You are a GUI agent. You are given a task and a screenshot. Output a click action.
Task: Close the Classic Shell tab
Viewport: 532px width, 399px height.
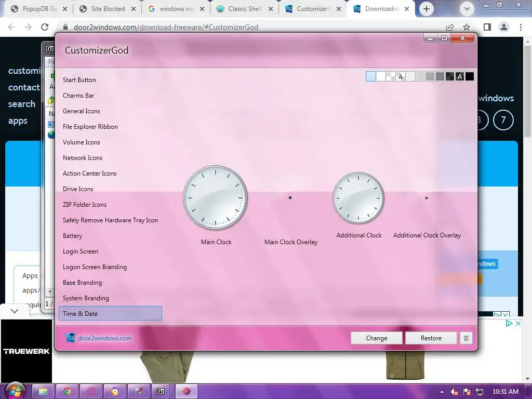point(270,9)
